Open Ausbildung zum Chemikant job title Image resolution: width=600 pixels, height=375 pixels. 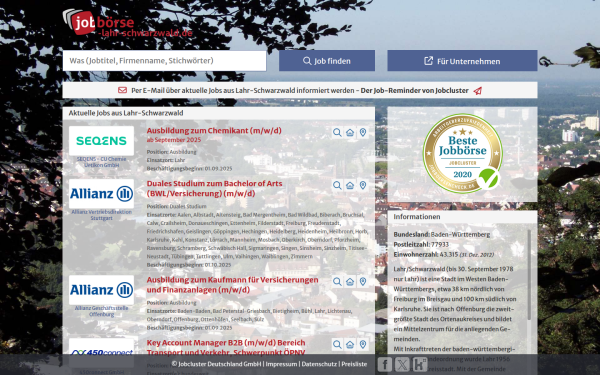click(x=214, y=130)
